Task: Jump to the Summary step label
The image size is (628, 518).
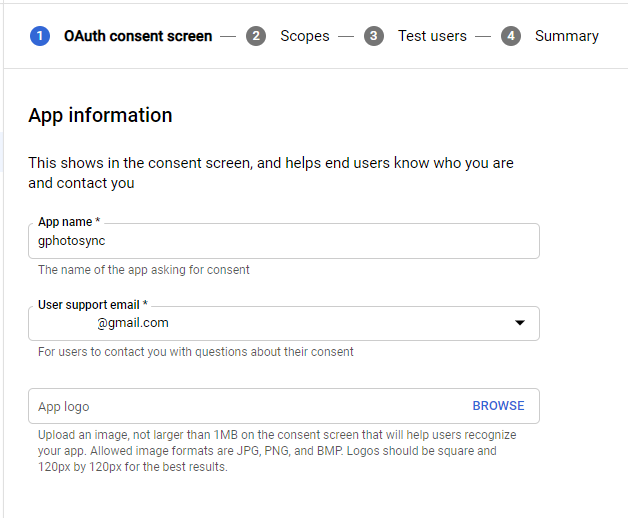Action: point(566,36)
